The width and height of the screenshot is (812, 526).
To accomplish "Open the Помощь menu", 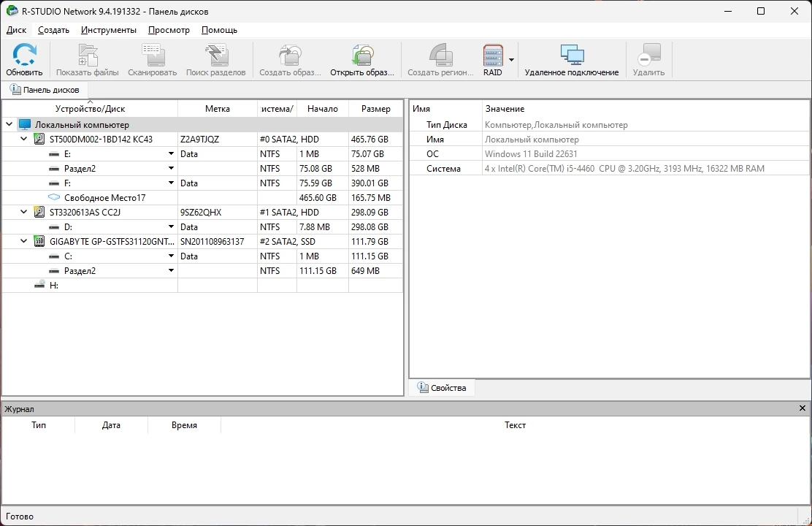I will click(x=220, y=30).
